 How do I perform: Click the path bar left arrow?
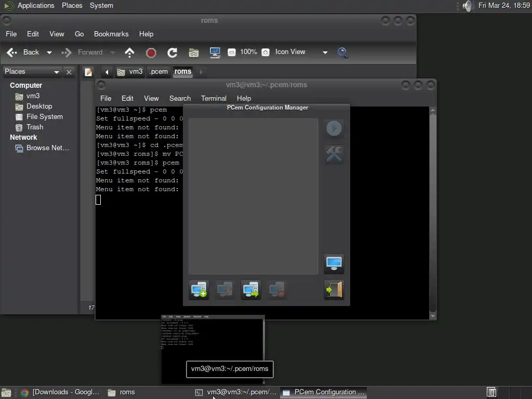pyautogui.click(x=107, y=72)
